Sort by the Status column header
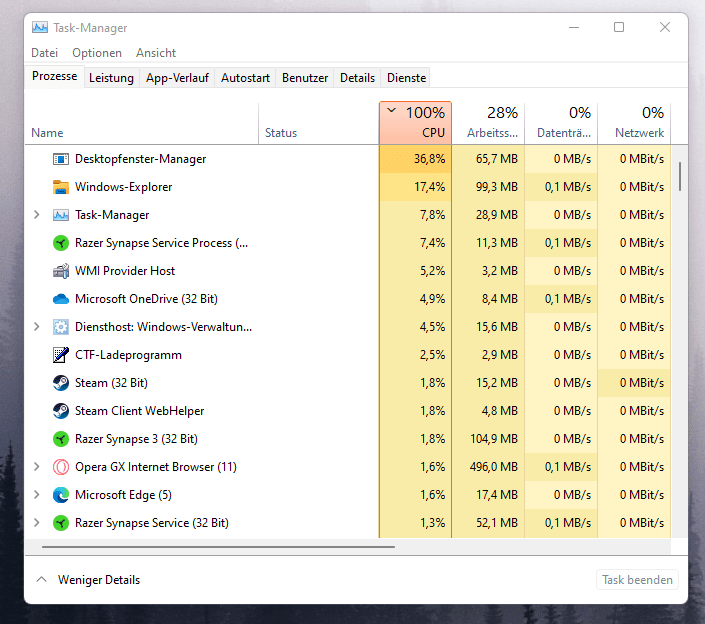 click(x=319, y=124)
